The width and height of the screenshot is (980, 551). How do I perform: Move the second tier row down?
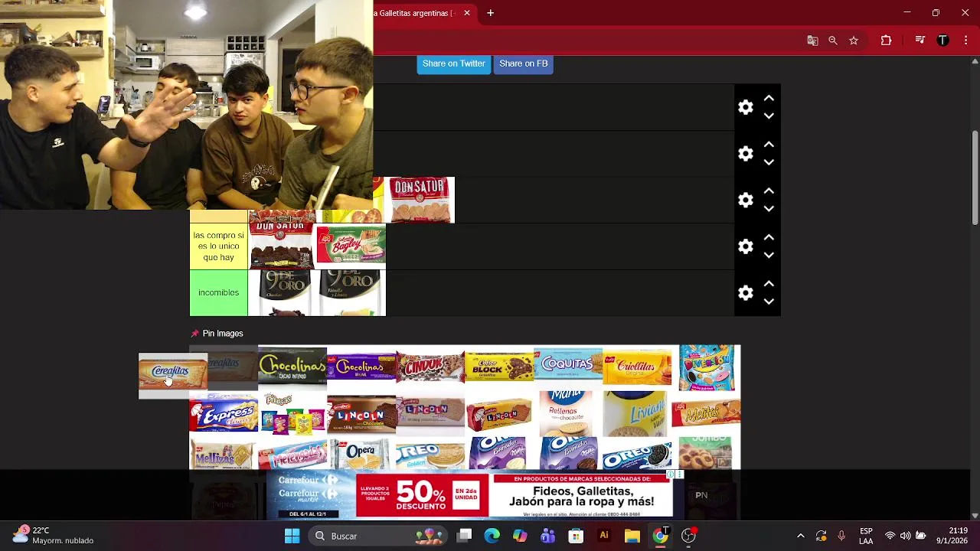tap(769, 162)
